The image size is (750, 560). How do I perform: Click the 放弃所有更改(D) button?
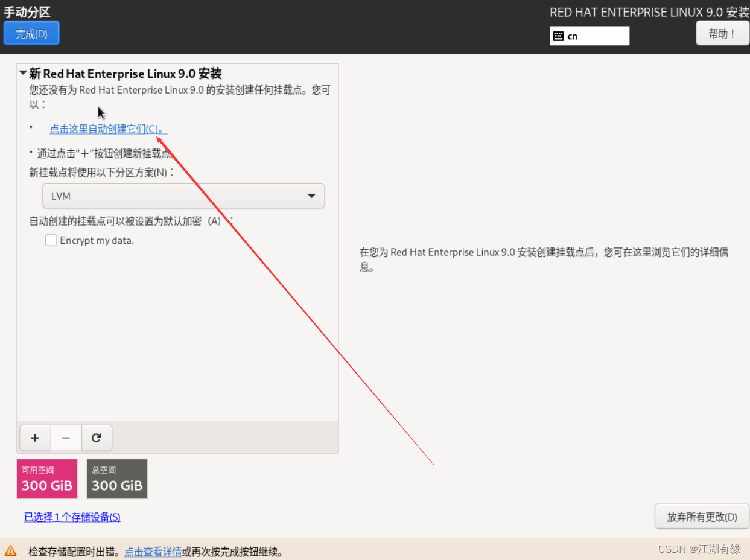coord(702,517)
